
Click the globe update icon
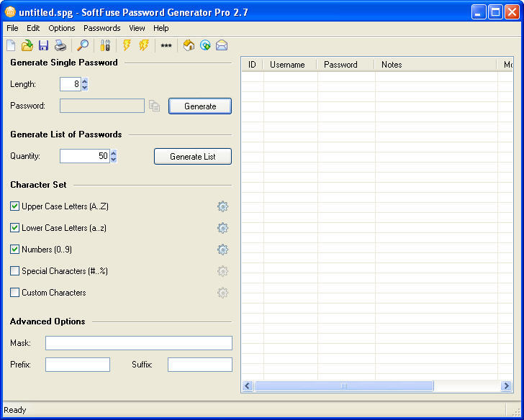(205, 45)
